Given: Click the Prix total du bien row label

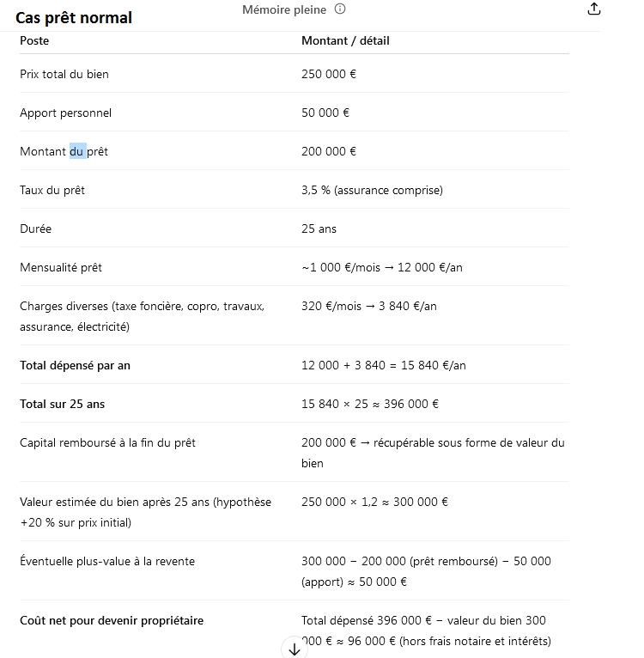Looking at the screenshot, I should (64, 74).
